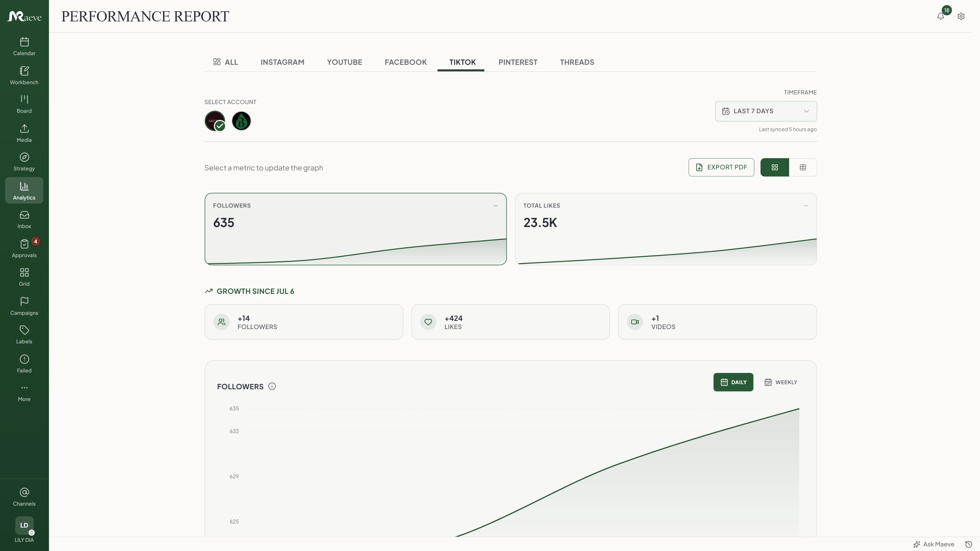This screenshot has height=551, width=980.
Task: Open the history icon beside Ask Maeve
Action: 969,544
